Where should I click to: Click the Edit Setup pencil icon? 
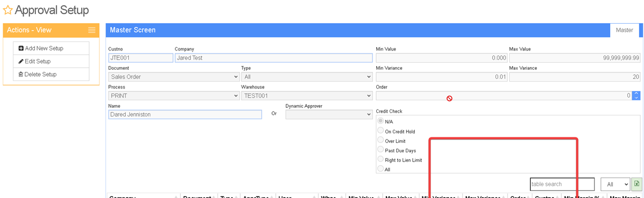click(x=21, y=61)
